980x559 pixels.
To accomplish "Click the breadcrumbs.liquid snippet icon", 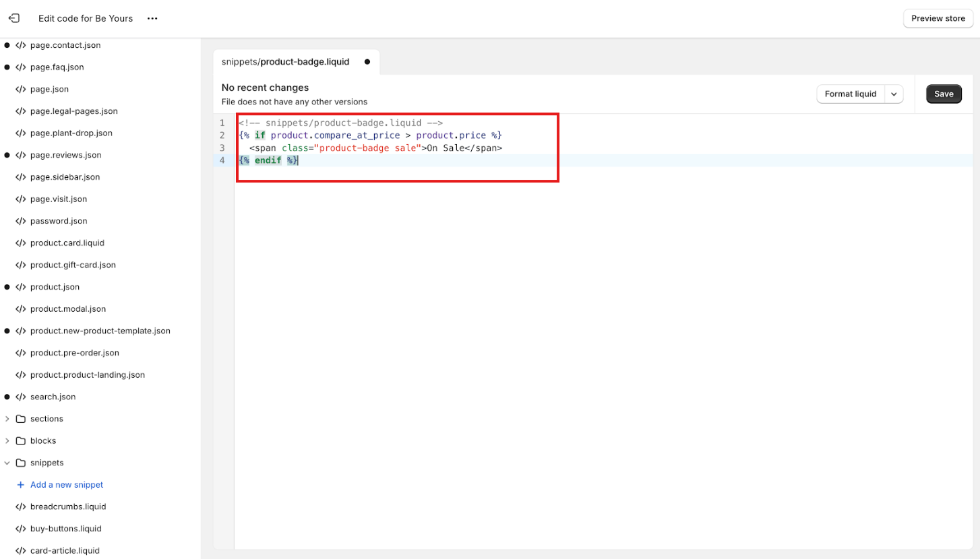I will [22, 506].
